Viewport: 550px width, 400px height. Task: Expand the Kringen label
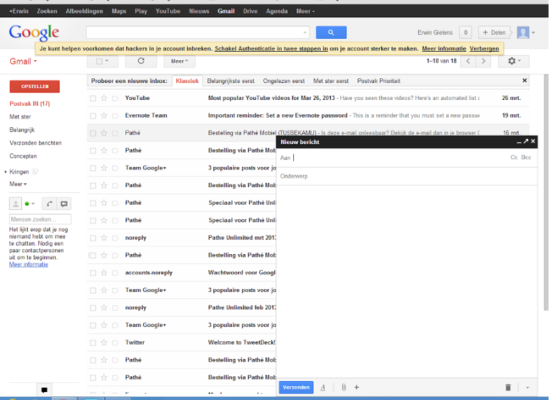(x=5, y=172)
